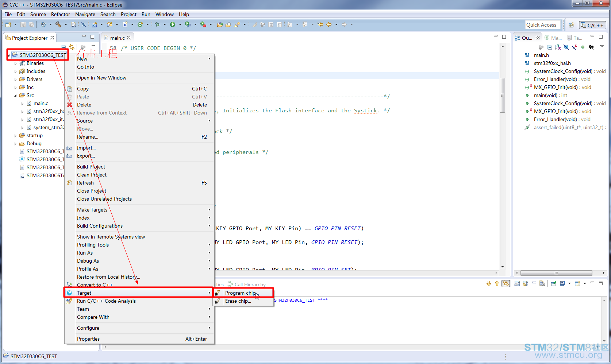Viewport: 611px width, 364px height.
Task: Click the red Delete icon in context menu
Action: pos(69,105)
